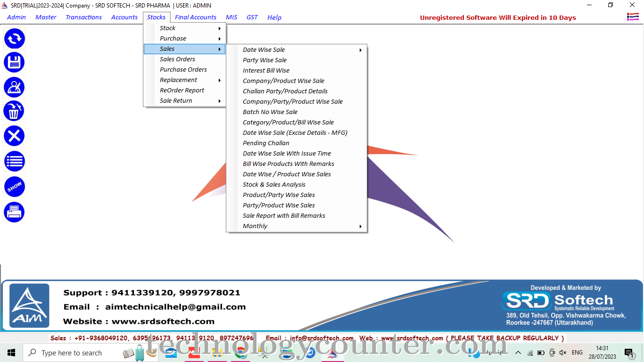The width and height of the screenshot is (644, 362).
Task: Show hidden tray icons chevron
Action: tap(518, 353)
